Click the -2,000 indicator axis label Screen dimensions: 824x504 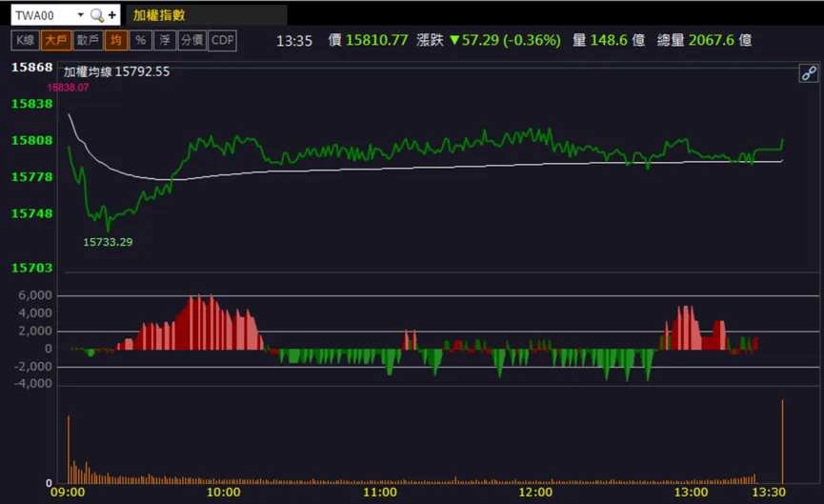[x=33, y=366]
